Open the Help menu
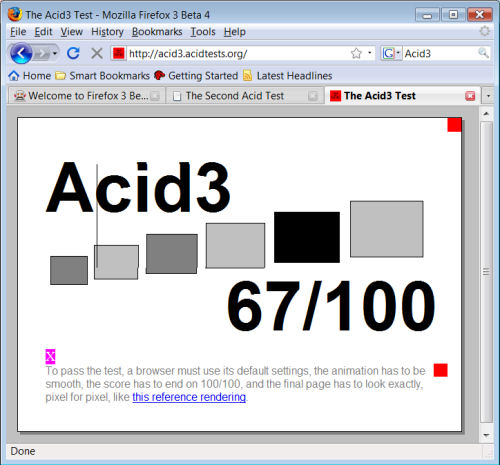The width and height of the screenshot is (500, 465). 235,32
